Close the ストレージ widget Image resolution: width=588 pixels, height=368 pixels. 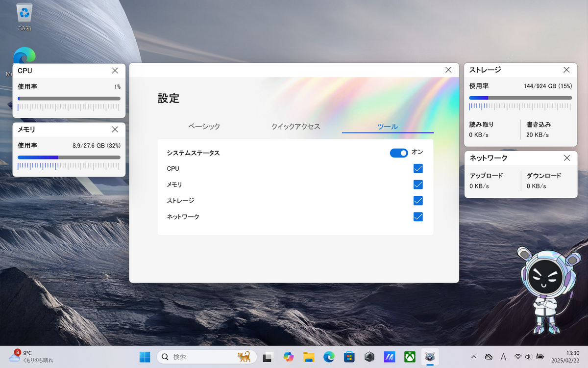[566, 70]
